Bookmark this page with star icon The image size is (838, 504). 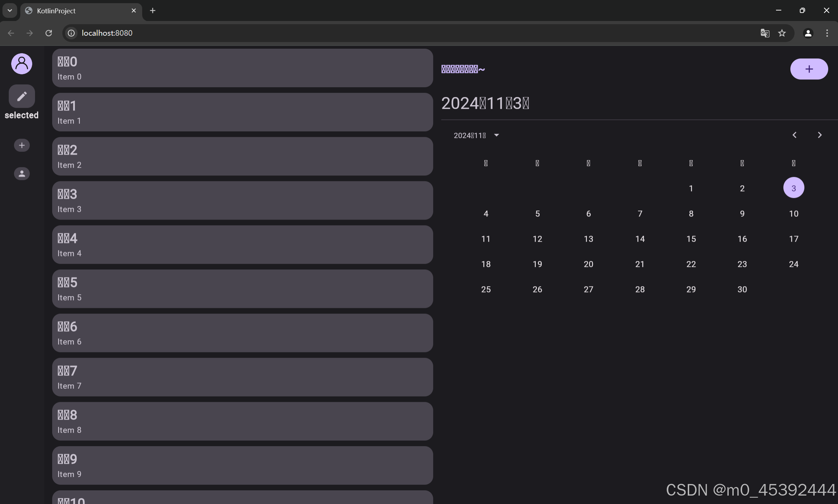(782, 33)
